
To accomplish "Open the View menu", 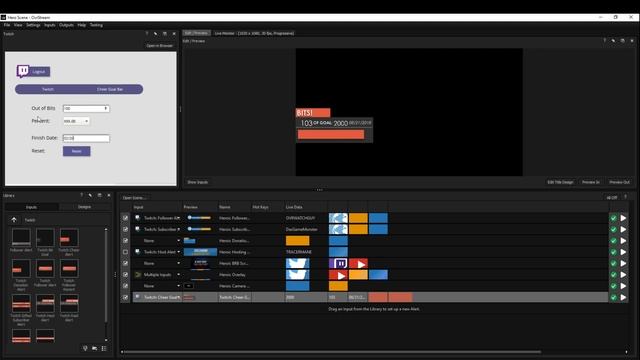I will [18, 25].
